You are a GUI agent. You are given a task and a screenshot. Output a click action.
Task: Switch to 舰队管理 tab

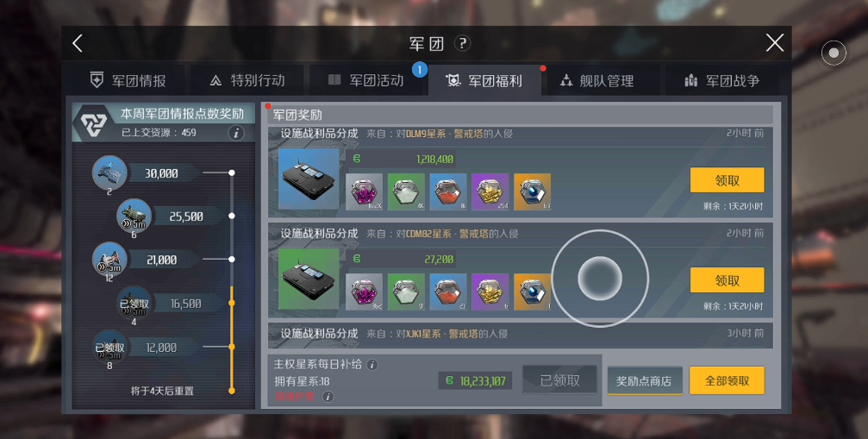click(x=596, y=81)
